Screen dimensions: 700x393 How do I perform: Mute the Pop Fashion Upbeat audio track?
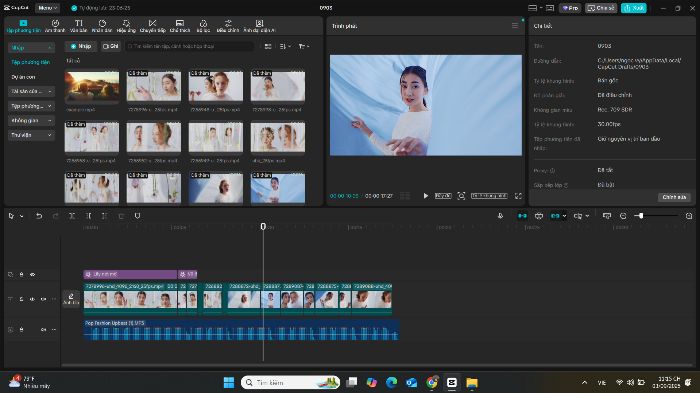click(x=43, y=330)
